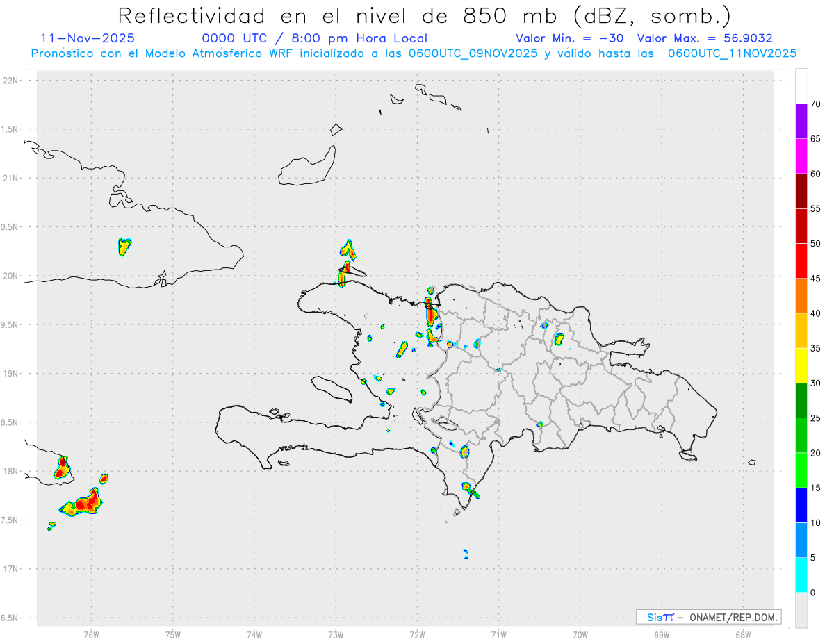Viewport: 834px width, 644px height.
Task: Click the '76W' longitude label
Action: (91, 634)
